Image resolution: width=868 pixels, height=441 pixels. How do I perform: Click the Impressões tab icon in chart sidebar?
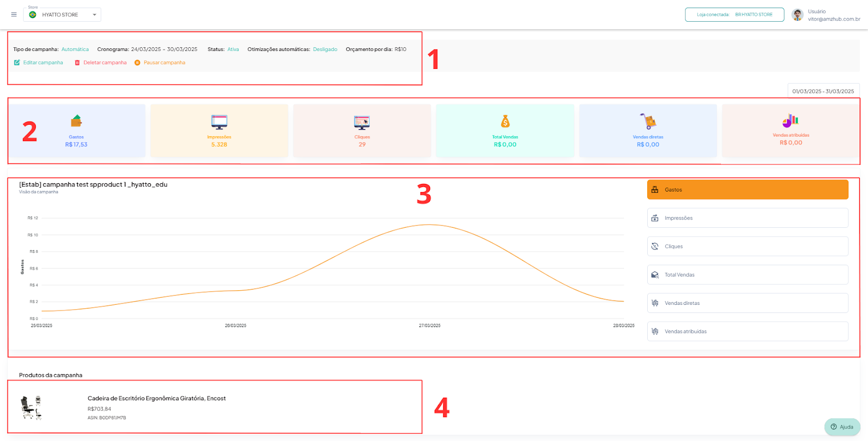coord(655,218)
